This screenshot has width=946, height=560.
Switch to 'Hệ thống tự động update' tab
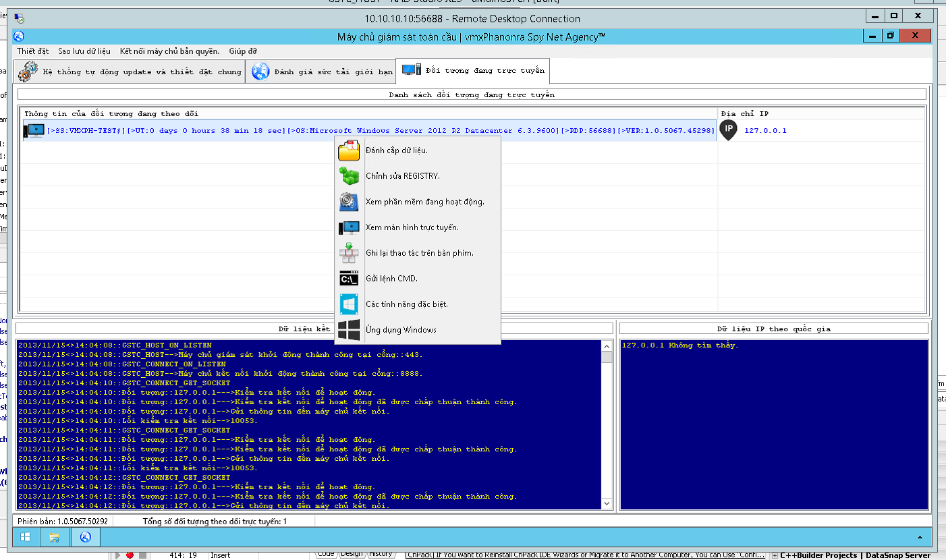pos(130,72)
